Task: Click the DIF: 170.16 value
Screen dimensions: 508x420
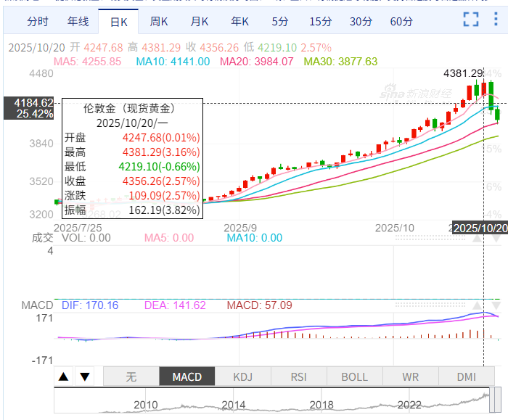Action: (90, 305)
